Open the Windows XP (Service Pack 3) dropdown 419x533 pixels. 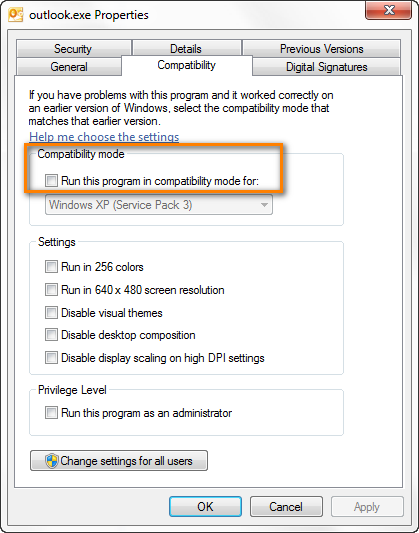pos(159,205)
